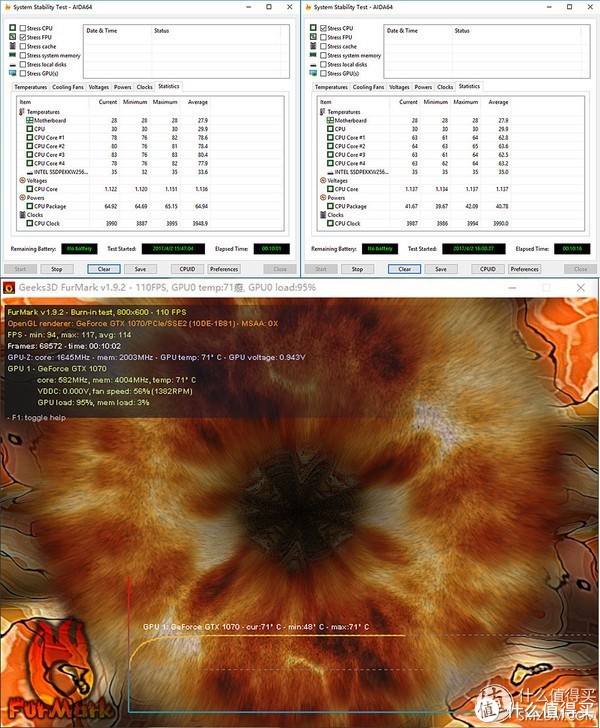Click CPU Package icon in right list
This screenshot has width=600, height=728.
330,206
